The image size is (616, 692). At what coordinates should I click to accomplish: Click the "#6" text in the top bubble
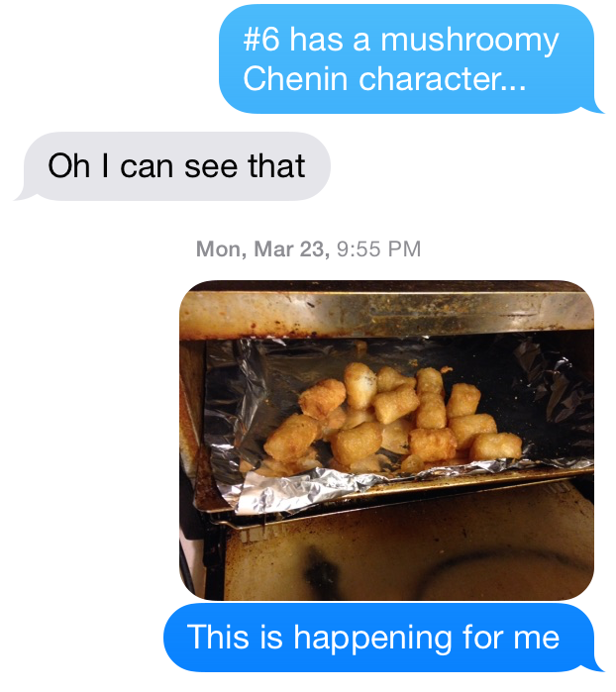tap(261, 40)
